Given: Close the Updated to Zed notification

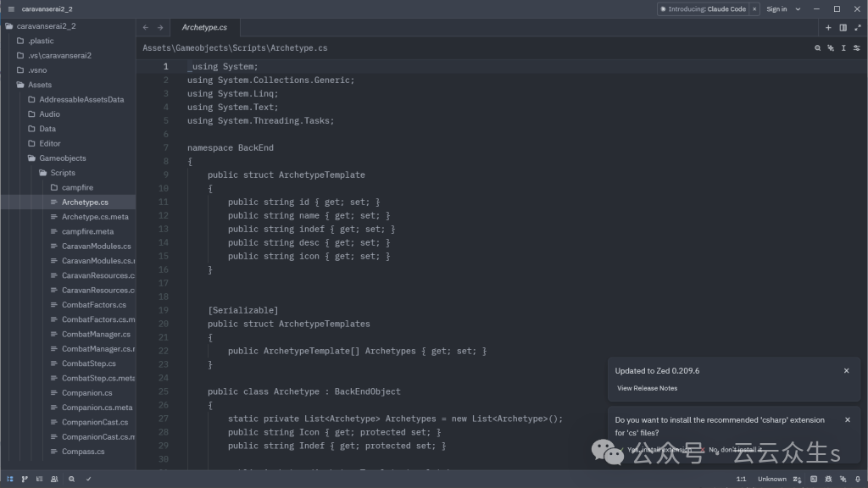Looking at the screenshot, I should click(x=847, y=371).
